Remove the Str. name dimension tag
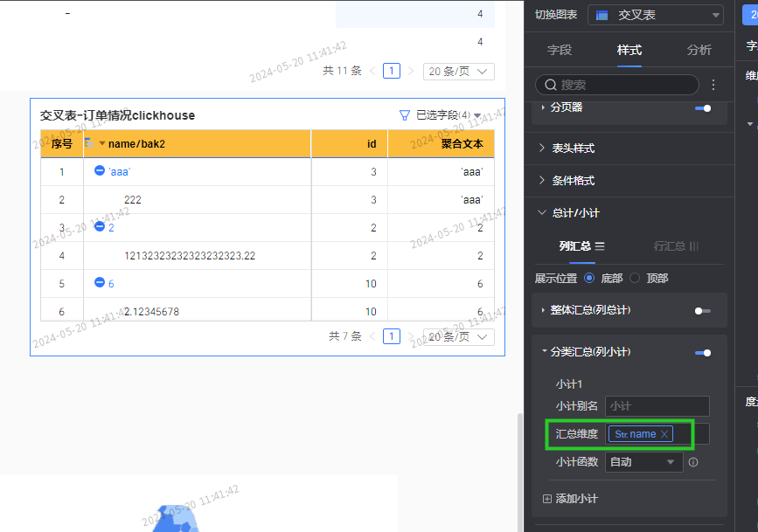The height and width of the screenshot is (532, 758). (664, 434)
